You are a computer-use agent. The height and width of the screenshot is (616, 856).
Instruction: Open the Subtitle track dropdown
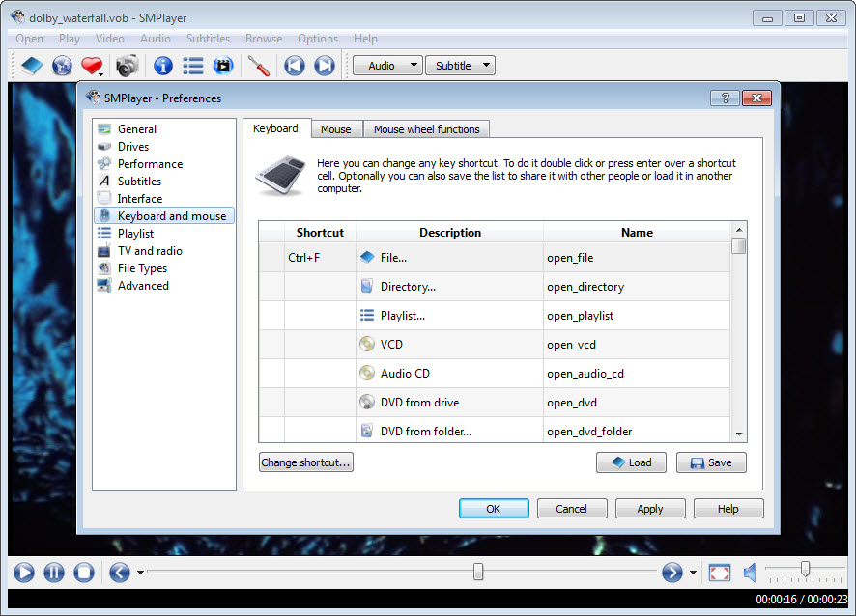pos(460,66)
